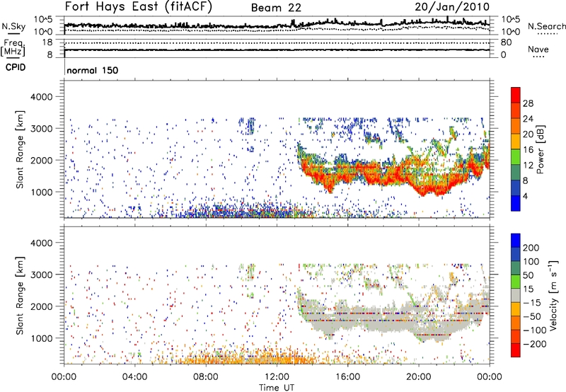Click the blue top of the velocity colorbar
Screen dimensions: 566x392
pos(516,241)
